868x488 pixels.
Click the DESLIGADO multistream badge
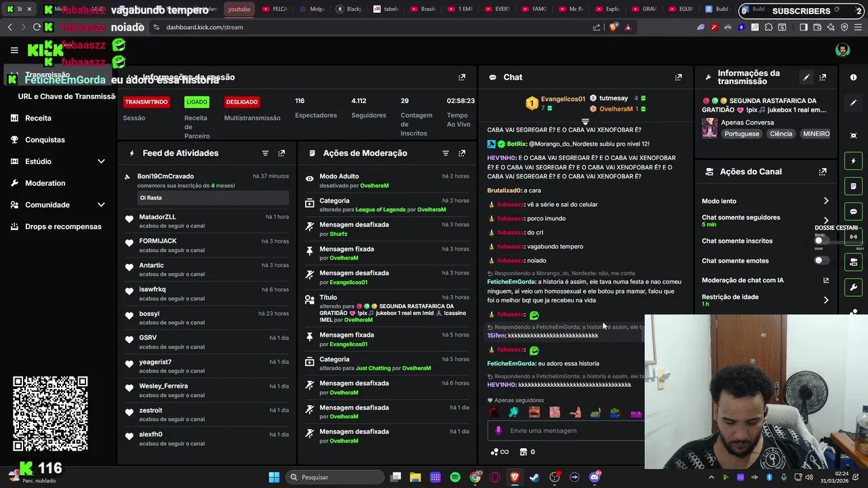coord(242,102)
